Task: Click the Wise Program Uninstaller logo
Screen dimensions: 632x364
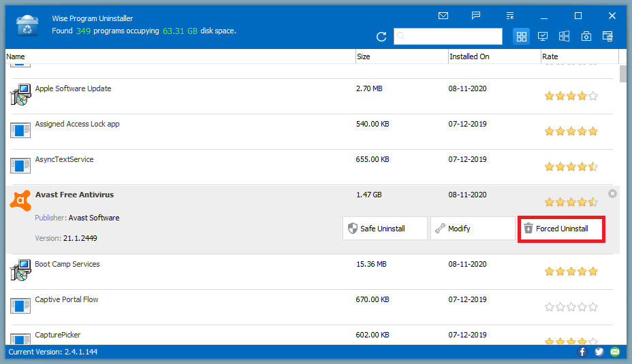Action: [27, 25]
